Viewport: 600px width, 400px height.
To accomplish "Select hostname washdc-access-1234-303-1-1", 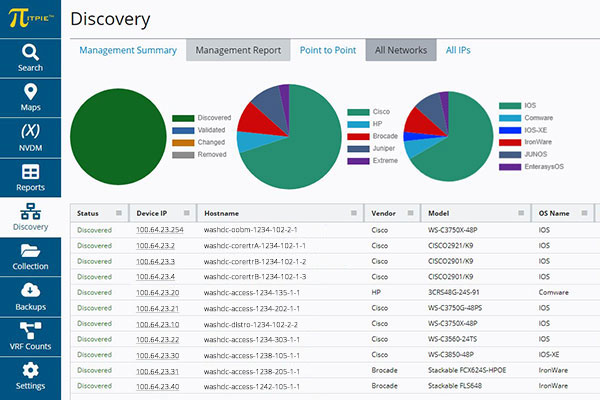I will 251,340.
